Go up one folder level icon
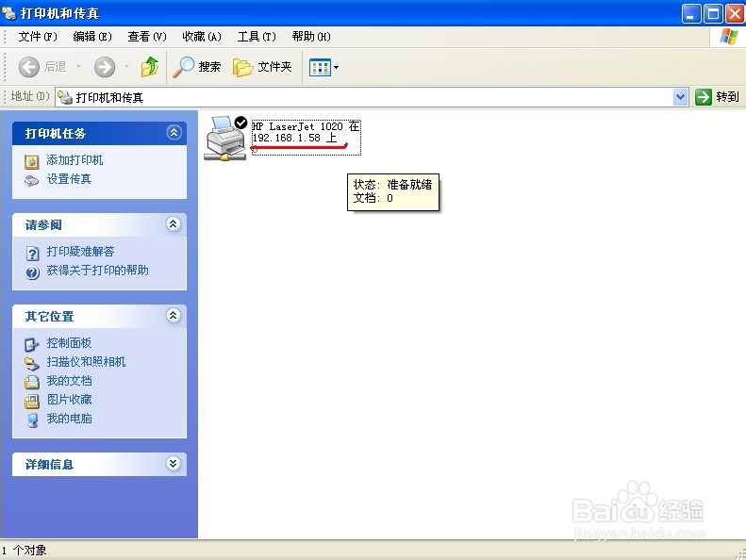The width and height of the screenshot is (746, 560). pos(149,67)
